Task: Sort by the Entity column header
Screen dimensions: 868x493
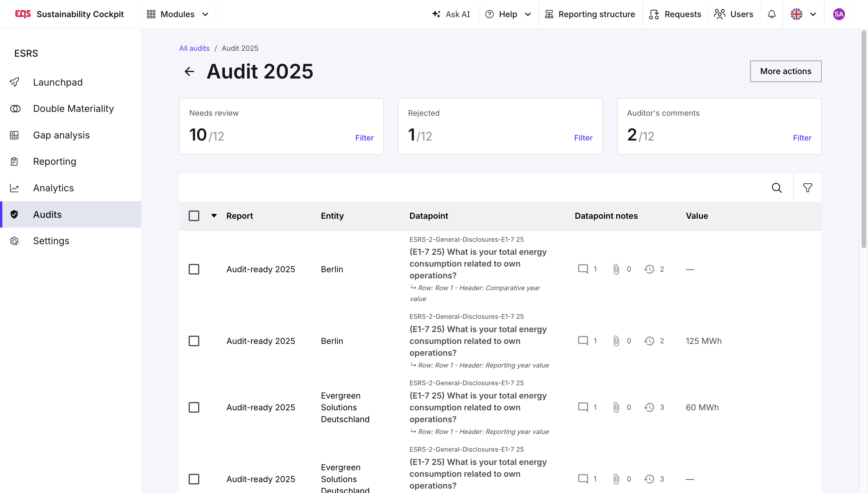Action: (x=332, y=216)
